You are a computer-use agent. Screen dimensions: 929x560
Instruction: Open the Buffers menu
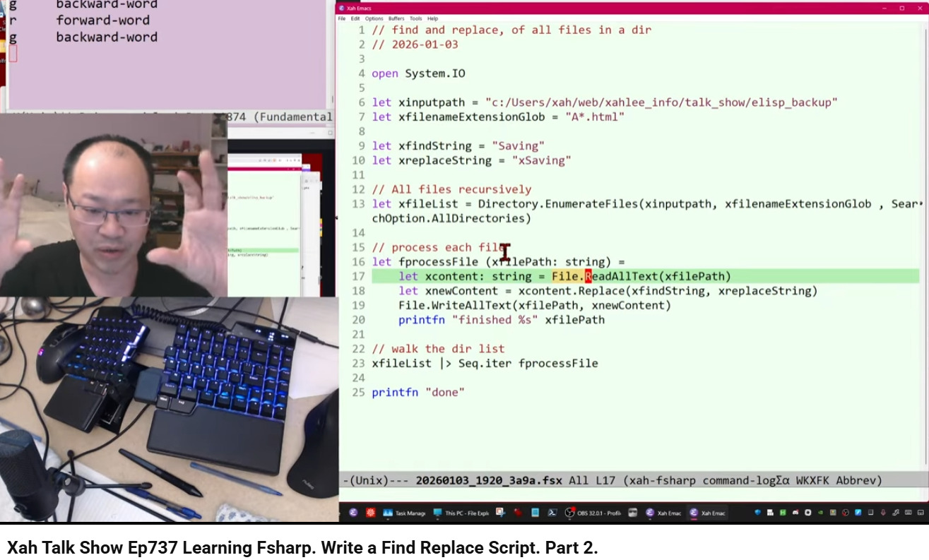(x=396, y=19)
